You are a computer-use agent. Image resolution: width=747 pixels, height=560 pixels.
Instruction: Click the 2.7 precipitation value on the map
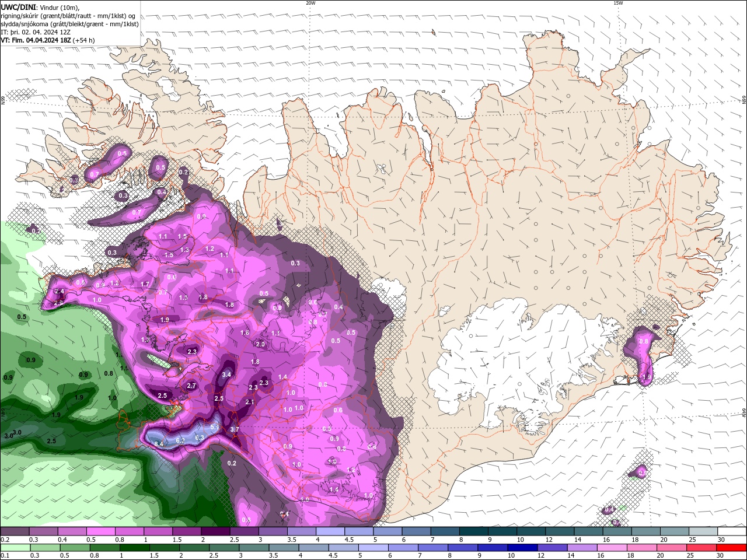pos(191,386)
